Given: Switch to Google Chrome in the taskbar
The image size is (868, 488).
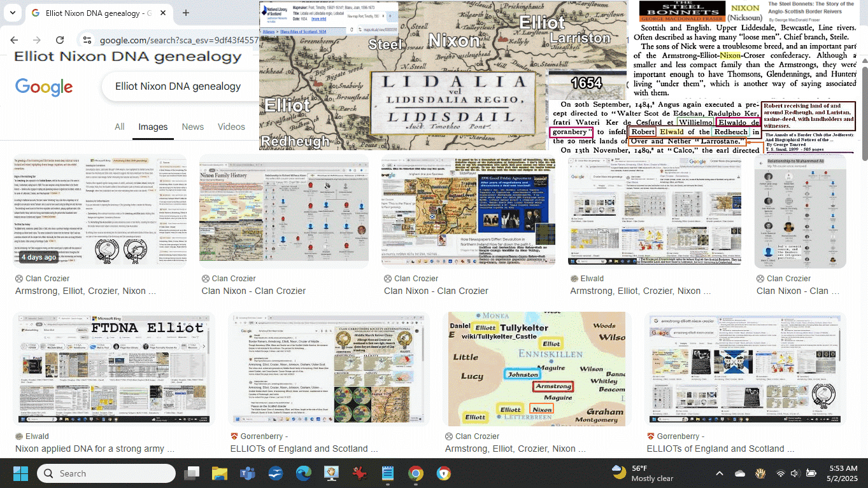Looking at the screenshot, I should point(416,473).
